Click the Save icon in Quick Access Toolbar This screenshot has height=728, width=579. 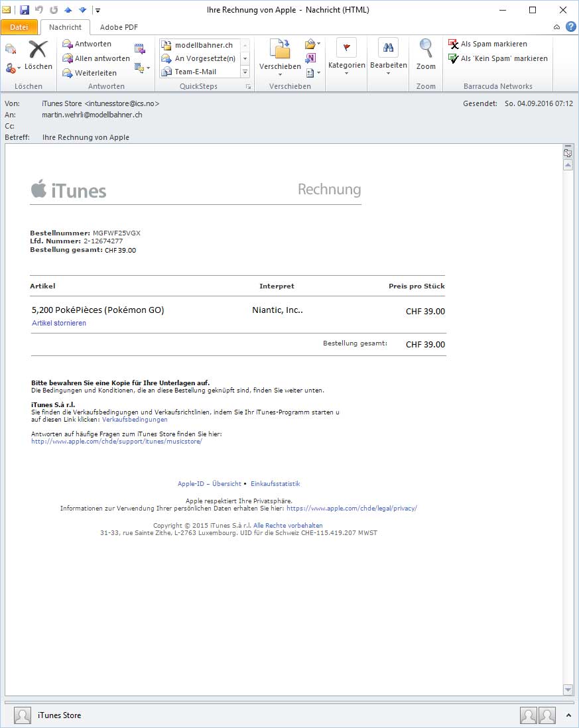point(25,9)
